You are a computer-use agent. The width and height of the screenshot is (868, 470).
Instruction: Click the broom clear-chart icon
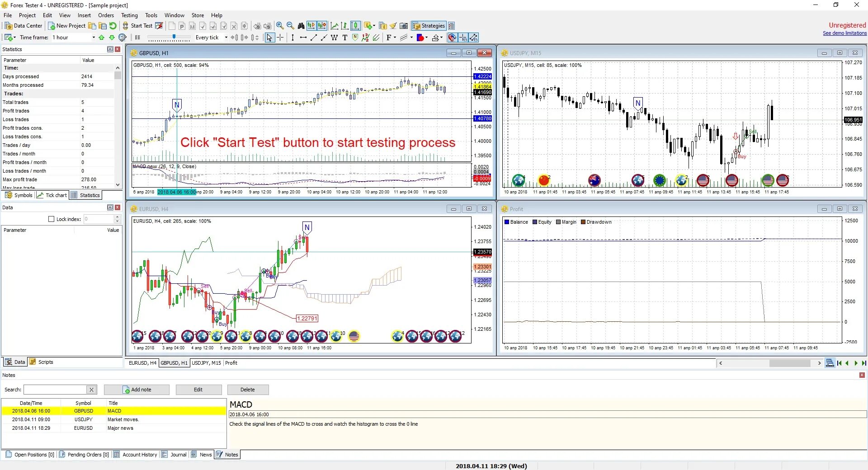point(393,26)
